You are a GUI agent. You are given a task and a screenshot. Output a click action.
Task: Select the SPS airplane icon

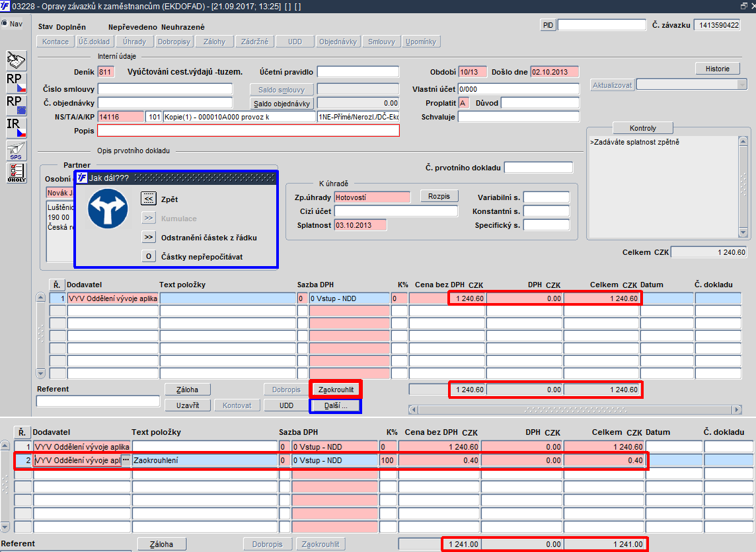(16, 151)
